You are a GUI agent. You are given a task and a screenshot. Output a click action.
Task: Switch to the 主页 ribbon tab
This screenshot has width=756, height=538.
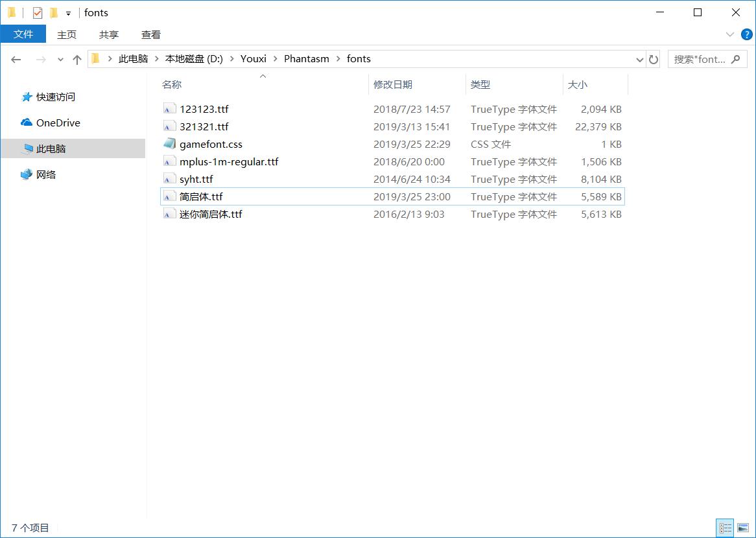[x=67, y=35]
